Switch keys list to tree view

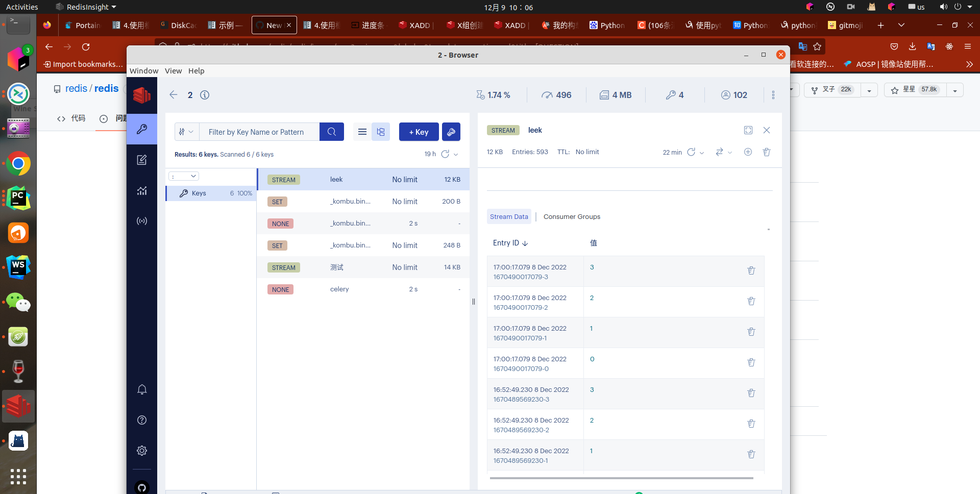pyautogui.click(x=381, y=132)
